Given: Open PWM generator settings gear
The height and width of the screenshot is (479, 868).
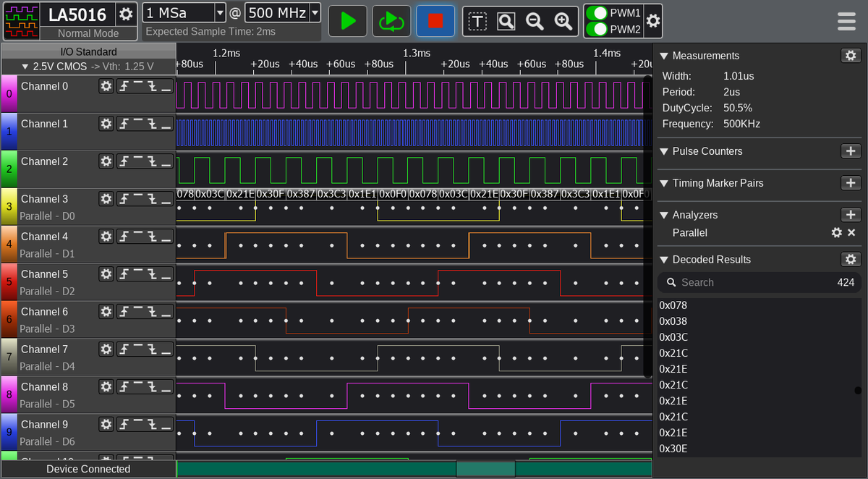Looking at the screenshot, I should click(x=653, y=21).
